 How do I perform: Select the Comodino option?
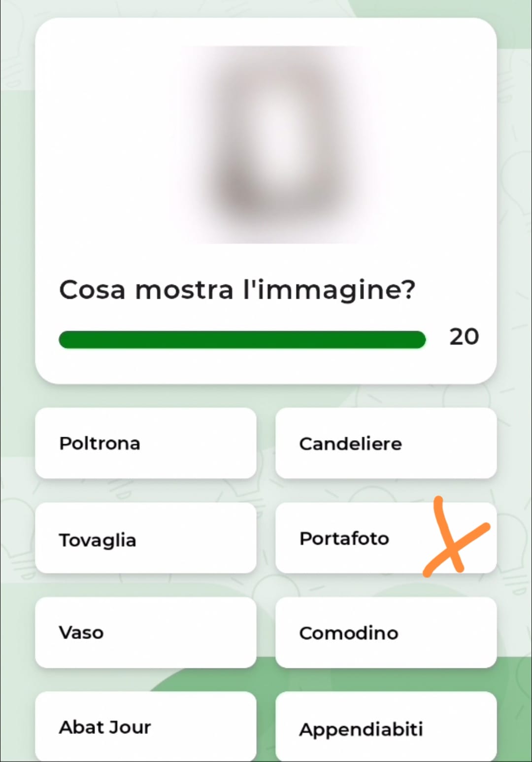coord(385,633)
